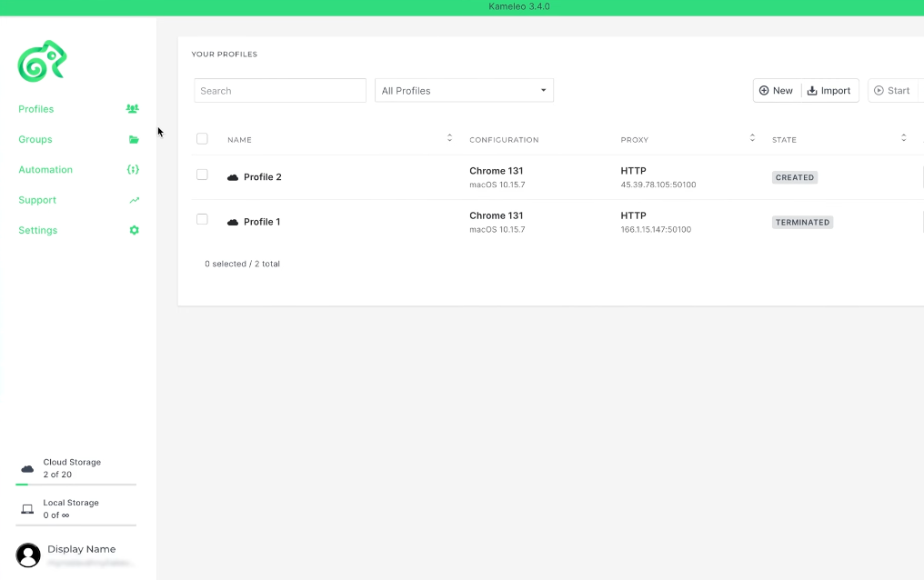Check the Profile 1 row checkbox

[202, 219]
